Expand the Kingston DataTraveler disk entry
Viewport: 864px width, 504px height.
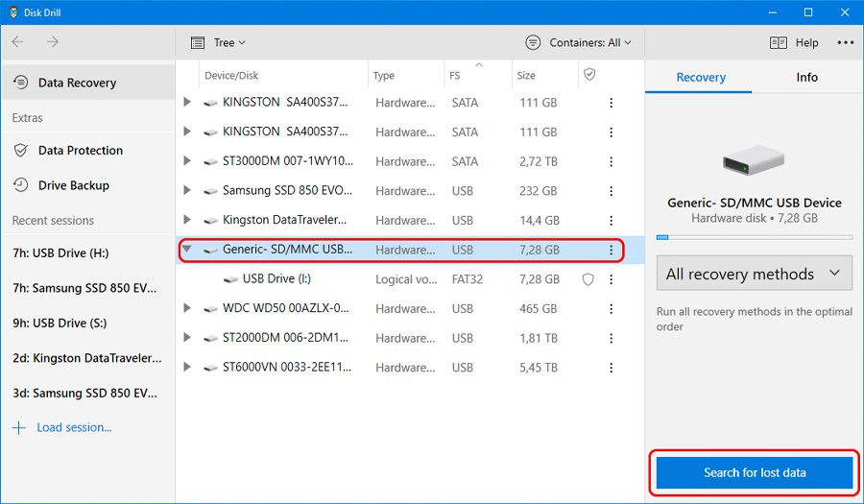(x=187, y=220)
